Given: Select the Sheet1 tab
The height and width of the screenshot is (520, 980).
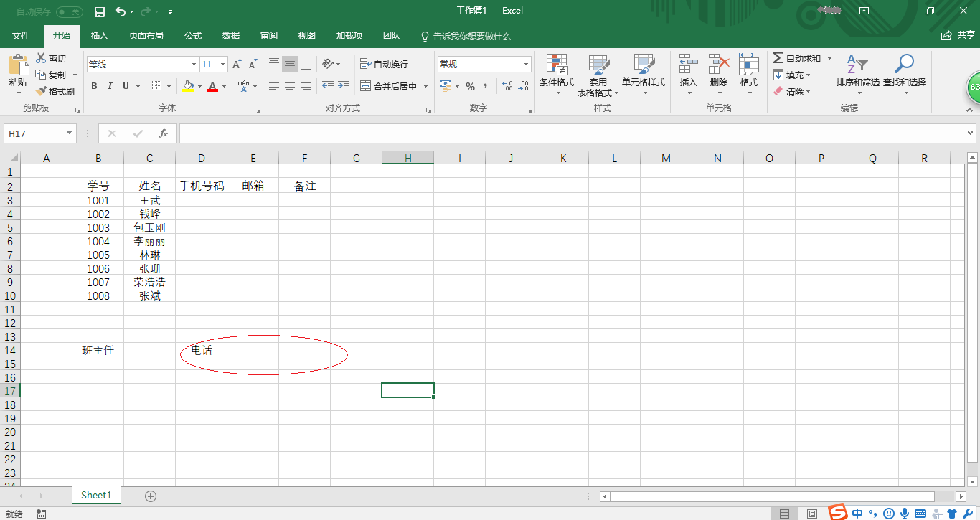Looking at the screenshot, I should (95, 495).
